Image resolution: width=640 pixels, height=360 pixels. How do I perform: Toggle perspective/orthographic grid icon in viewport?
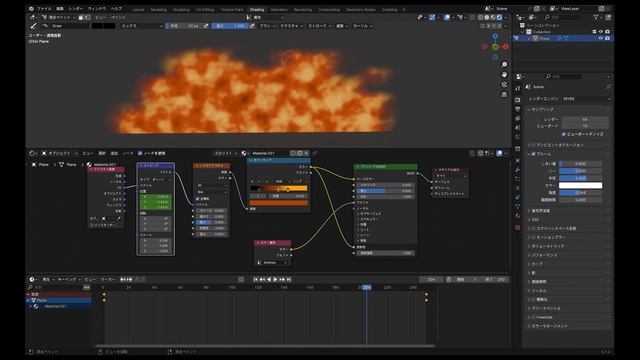click(x=504, y=94)
